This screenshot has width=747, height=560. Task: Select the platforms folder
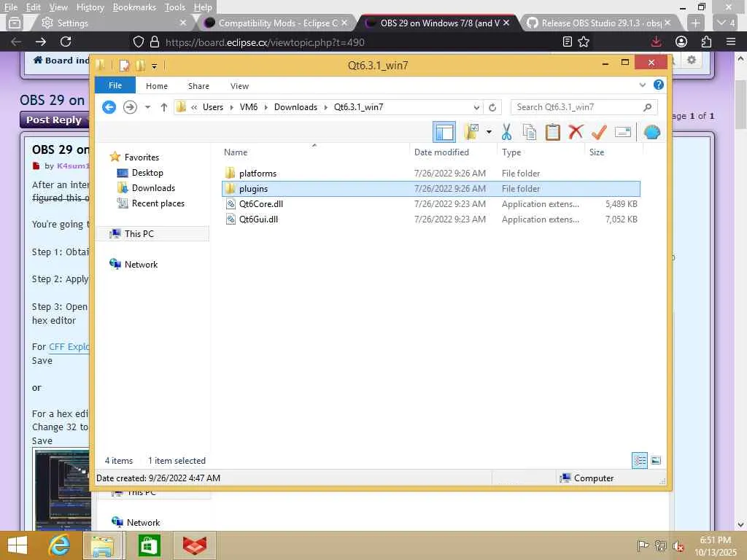pyautogui.click(x=430, y=174)
